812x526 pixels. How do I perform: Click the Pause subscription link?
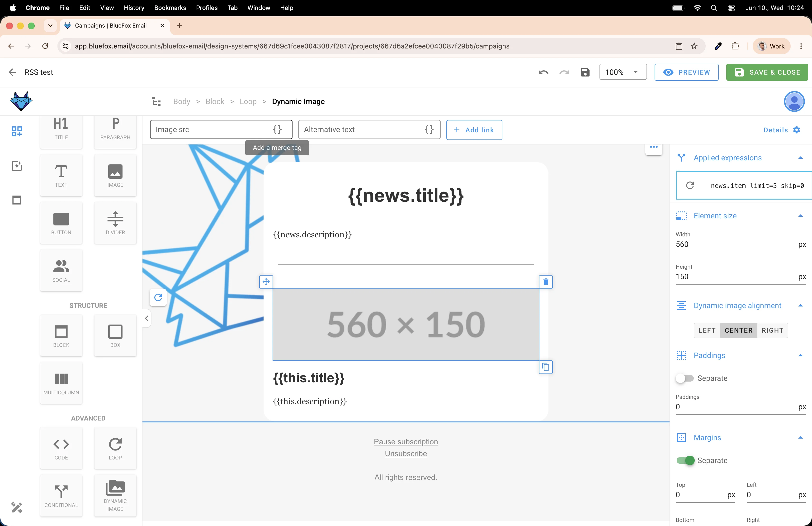(x=406, y=442)
